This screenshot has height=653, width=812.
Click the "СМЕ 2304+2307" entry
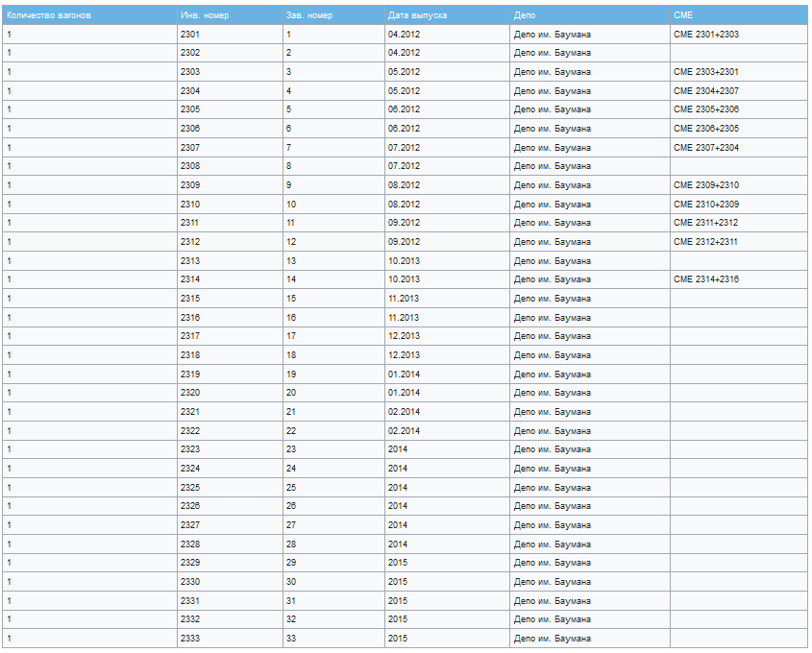click(x=706, y=91)
